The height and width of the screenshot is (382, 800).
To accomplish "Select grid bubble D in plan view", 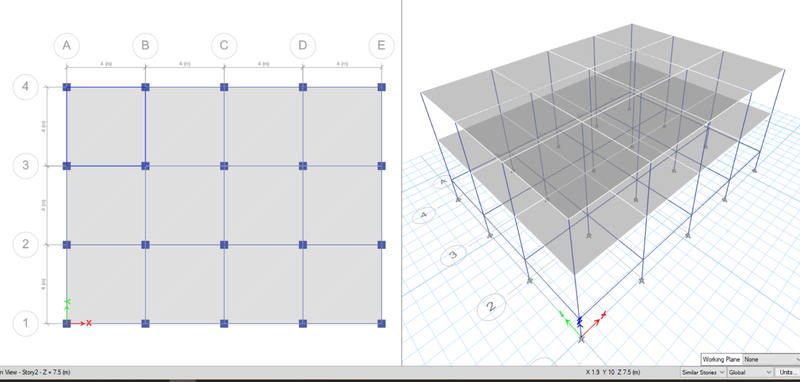I will [x=303, y=45].
